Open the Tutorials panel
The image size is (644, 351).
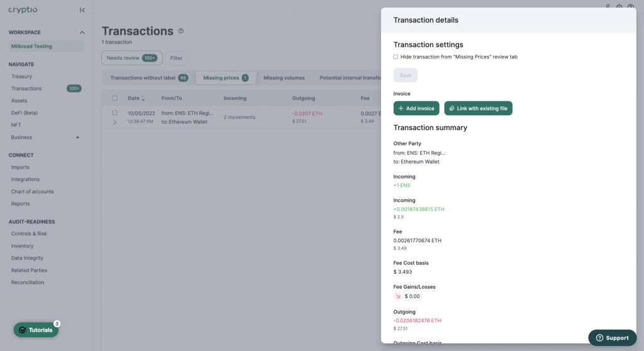click(36, 330)
